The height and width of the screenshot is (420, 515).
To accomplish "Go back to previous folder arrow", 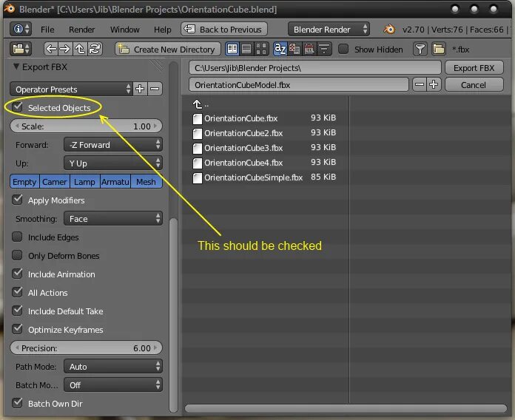I will point(51,50).
